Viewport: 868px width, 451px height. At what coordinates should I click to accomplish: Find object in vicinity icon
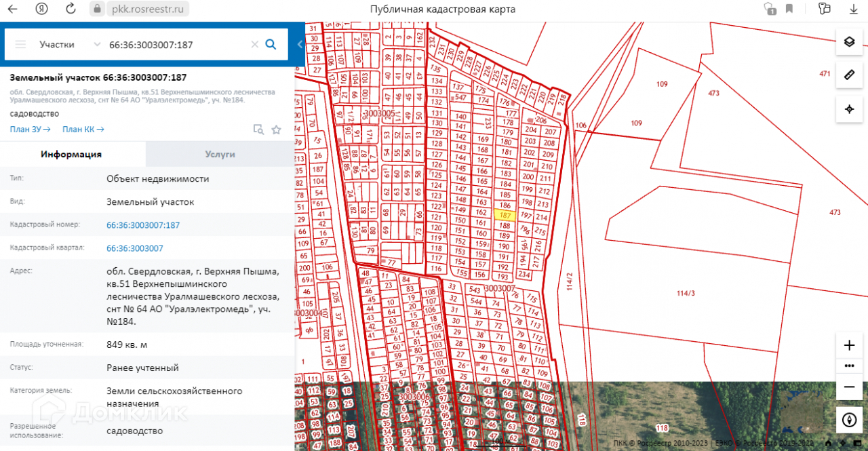[258, 129]
